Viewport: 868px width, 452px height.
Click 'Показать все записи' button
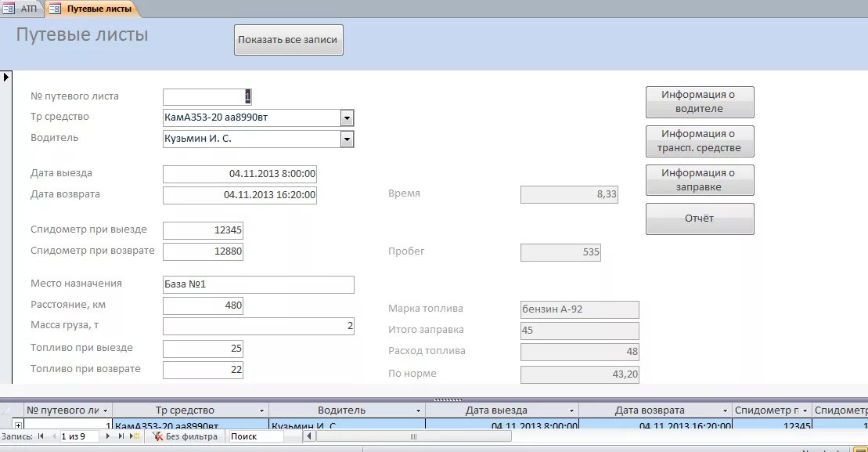click(x=288, y=40)
